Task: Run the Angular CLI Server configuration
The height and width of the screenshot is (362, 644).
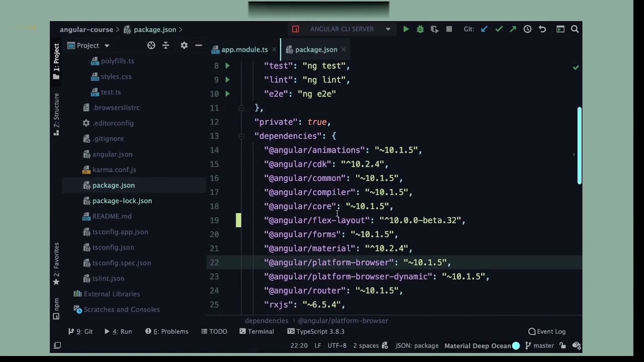Action: click(406, 29)
